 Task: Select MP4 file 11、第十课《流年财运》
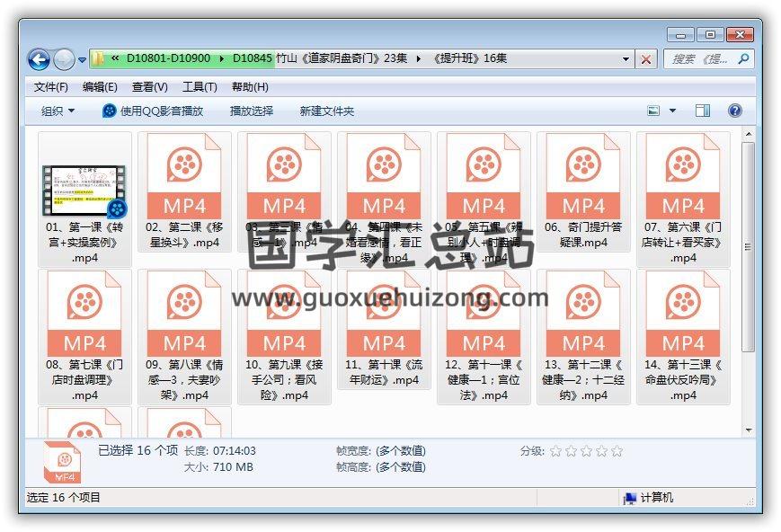click(x=384, y=330)
